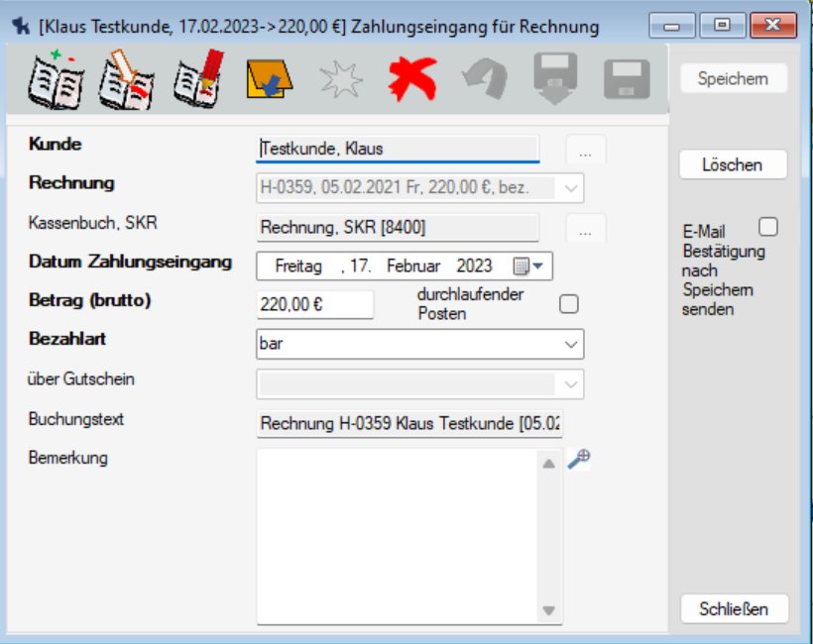Click the Bemerkung scrollbar down arrow
Screen dimensions: 813x644
(x=549, y=610)
